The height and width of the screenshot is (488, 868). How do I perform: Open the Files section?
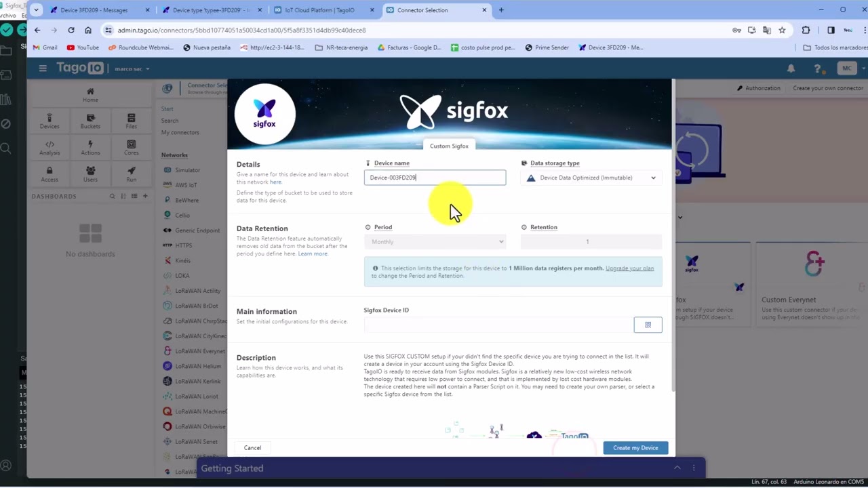(131, 121)
